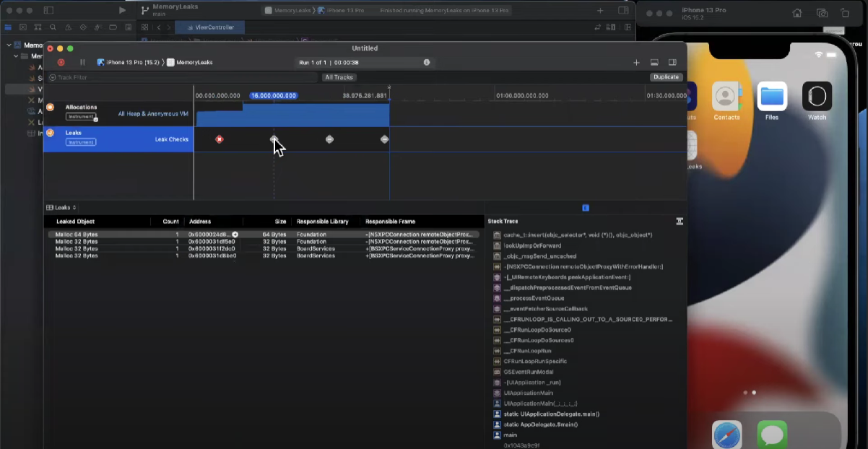Select the Malloc 64 Bytes row
The width and height of the screenshot is (868, 449).
pyautogui.click(x=264, y=235)
